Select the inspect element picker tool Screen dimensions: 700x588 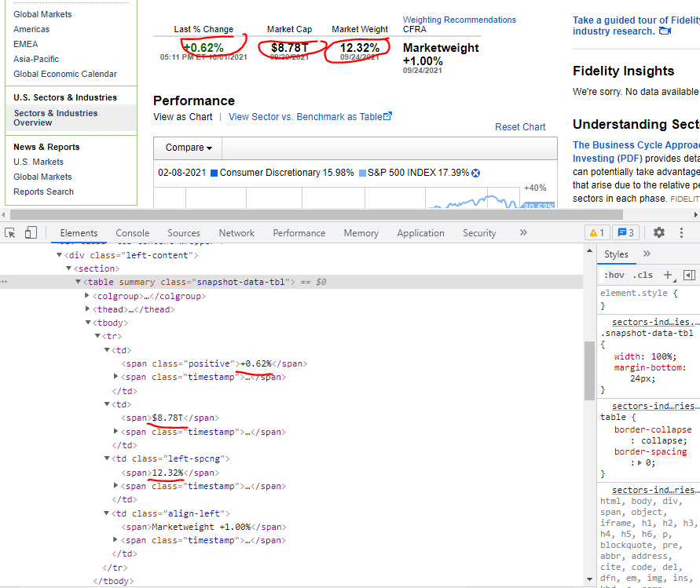point(11,232)
